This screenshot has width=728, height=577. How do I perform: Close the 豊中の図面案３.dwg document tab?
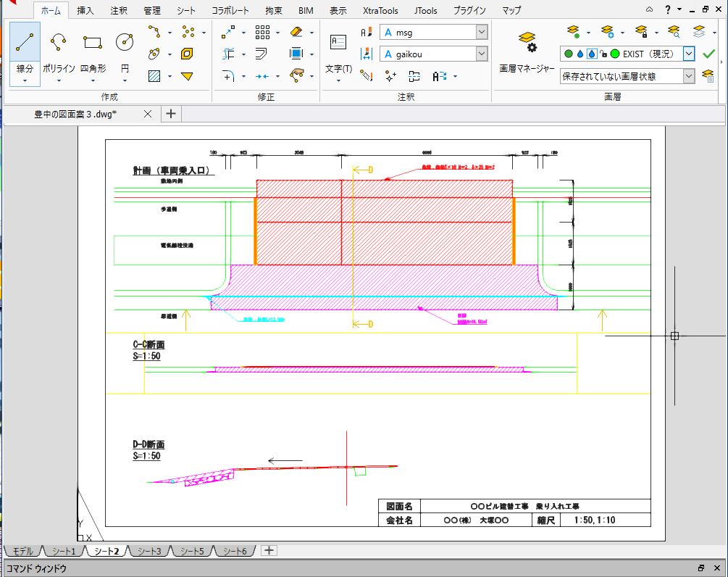tap(148, 114)
